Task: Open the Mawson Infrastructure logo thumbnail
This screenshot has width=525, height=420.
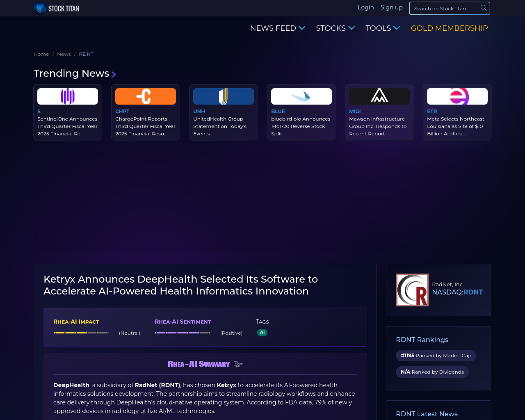Action: (379, 96)
